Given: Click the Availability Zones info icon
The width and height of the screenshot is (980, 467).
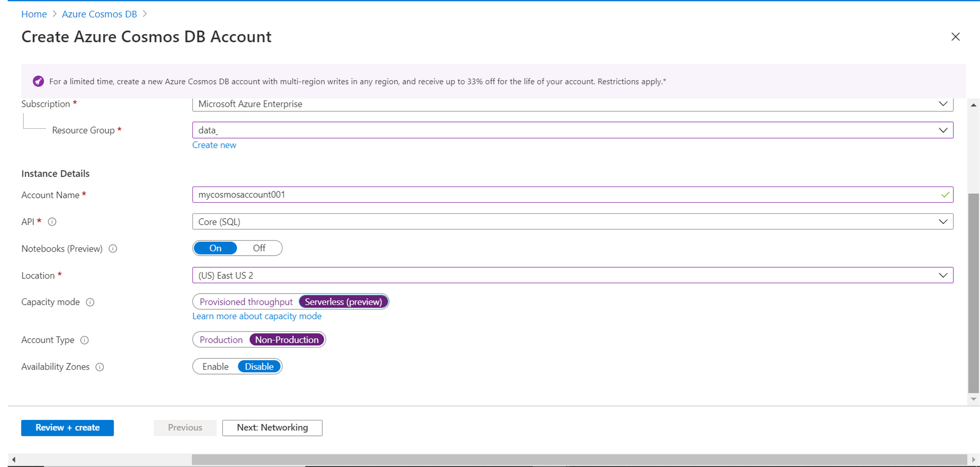Looking at the screenshot, I should coord(100,367).
